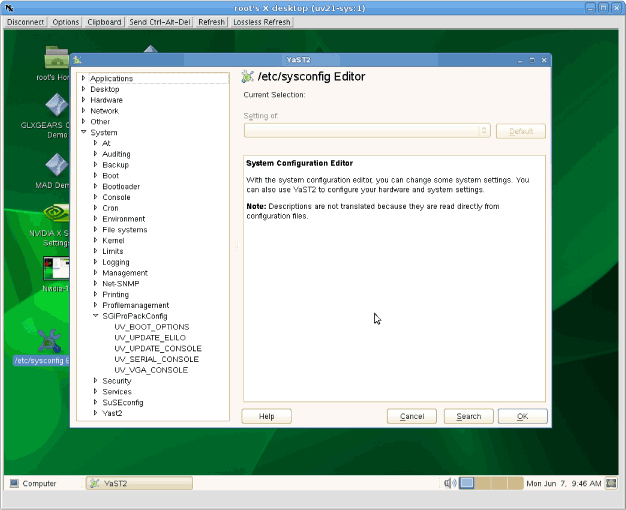This screenshot has height=510, width=626.
Task: Select UV_UPDATE_CONSOLE in tree
Action: point(158,348)
